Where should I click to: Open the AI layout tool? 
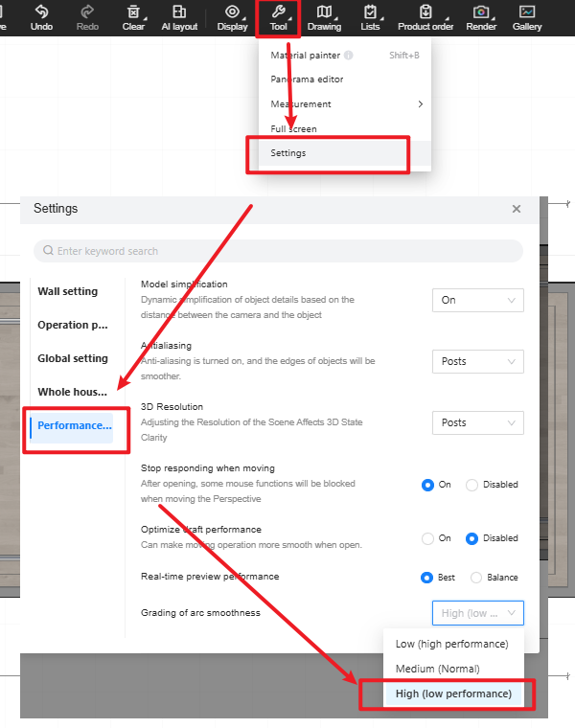pyautogui.click(x=179, y=12)
